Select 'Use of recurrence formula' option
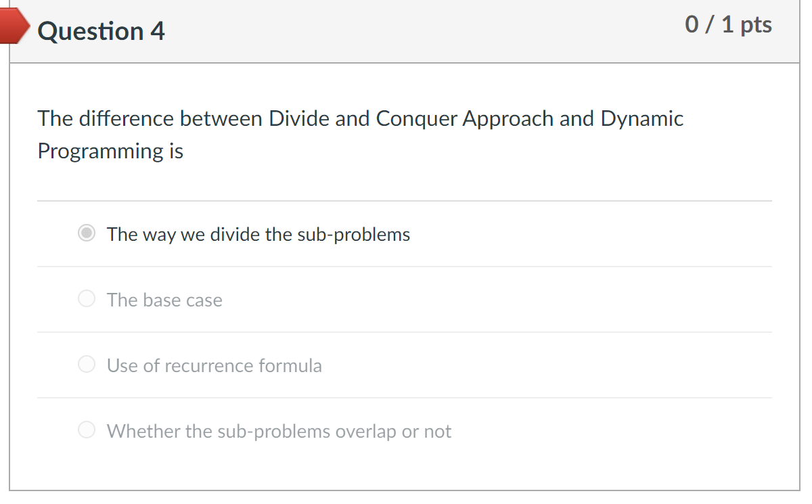This screenshot has width=812, height=504. (86, 364)
